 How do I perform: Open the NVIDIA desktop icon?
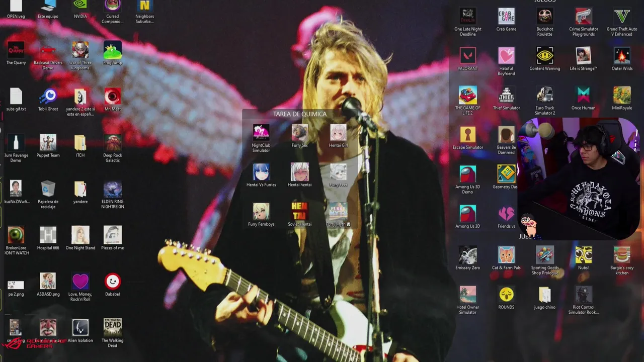(80, 6)
